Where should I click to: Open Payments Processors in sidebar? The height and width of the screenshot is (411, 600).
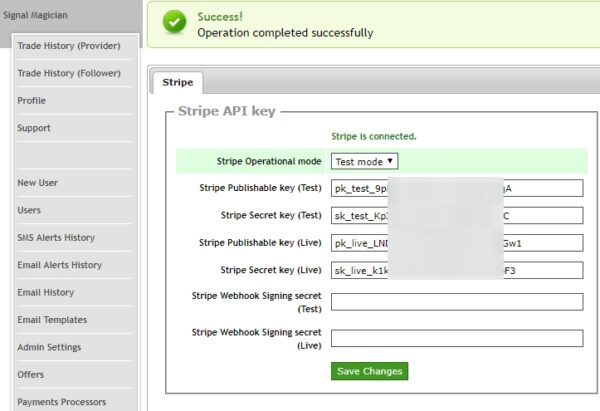click(62, 402)
